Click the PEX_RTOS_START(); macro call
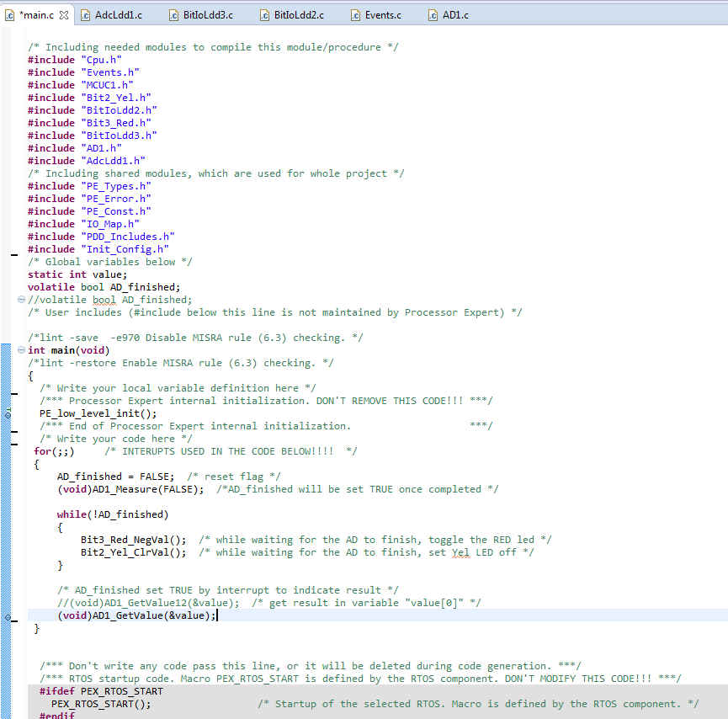Screen dimensions: 728x719 [x=101, y=704]
